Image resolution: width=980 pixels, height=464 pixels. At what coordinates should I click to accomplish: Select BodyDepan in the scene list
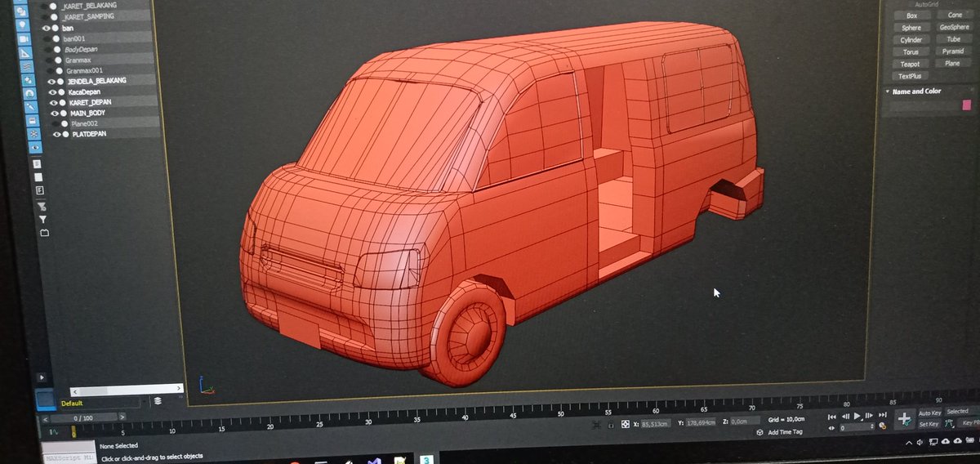point(81,49)
